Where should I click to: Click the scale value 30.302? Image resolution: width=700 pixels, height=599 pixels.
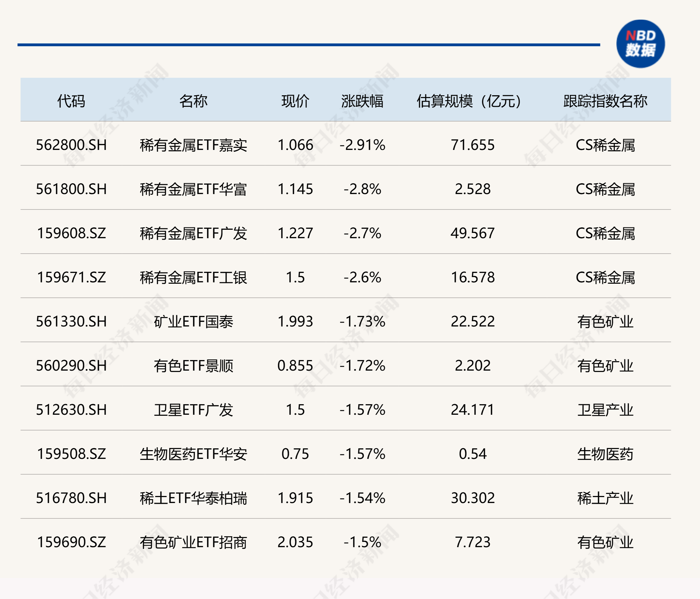click(473, 498)
